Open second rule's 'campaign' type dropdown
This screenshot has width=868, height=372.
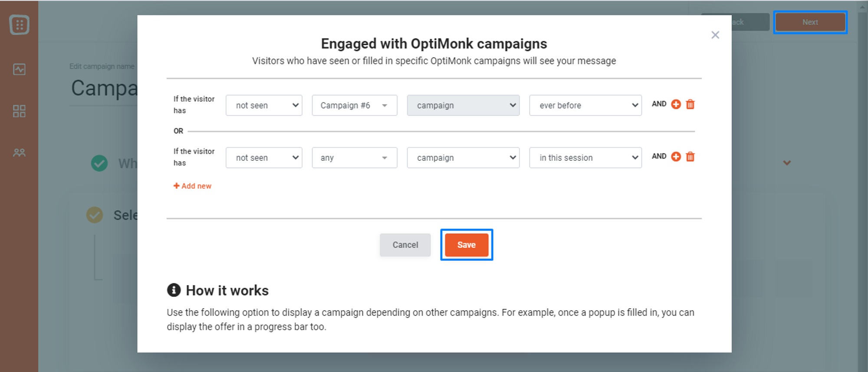[463, 158]
